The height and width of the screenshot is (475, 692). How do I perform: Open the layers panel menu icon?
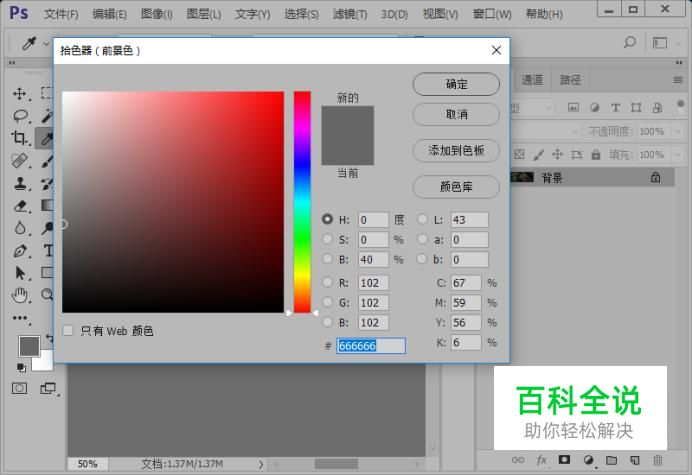(678, 80)
